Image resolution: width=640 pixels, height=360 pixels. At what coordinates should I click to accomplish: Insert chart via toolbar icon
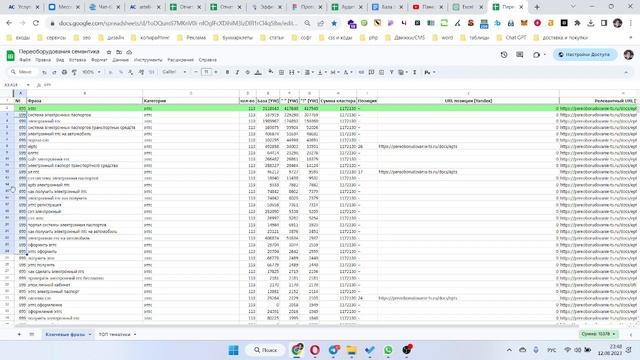tap(381, 72)
